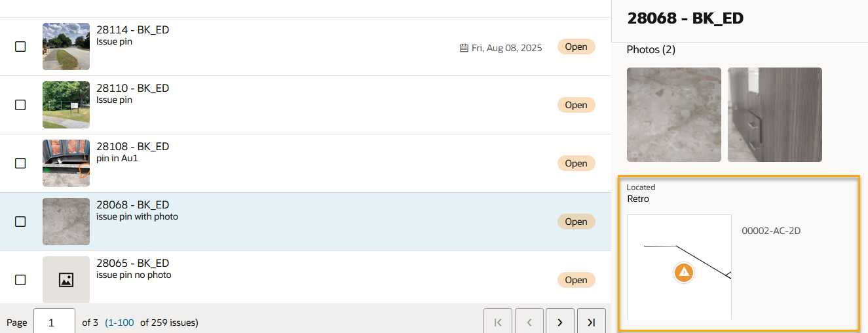Open issue titled 28108 - BK_ED
868x333 pixels.
click(x=133, y=146)
